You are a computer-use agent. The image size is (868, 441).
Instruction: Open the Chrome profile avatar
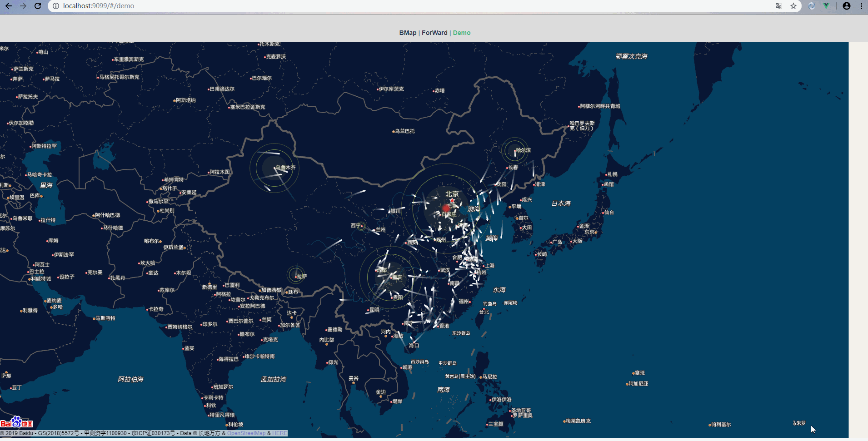pyautogui.click(x=846, y=6)
